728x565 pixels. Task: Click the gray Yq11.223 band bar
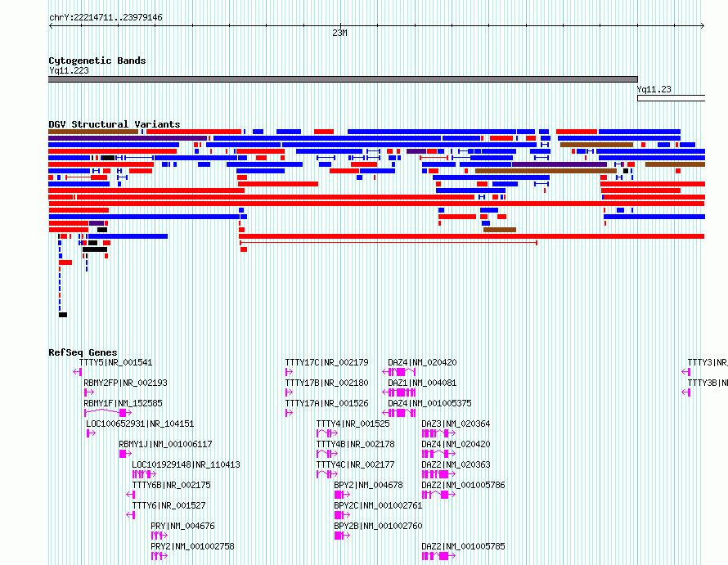(x=343, y=79)
